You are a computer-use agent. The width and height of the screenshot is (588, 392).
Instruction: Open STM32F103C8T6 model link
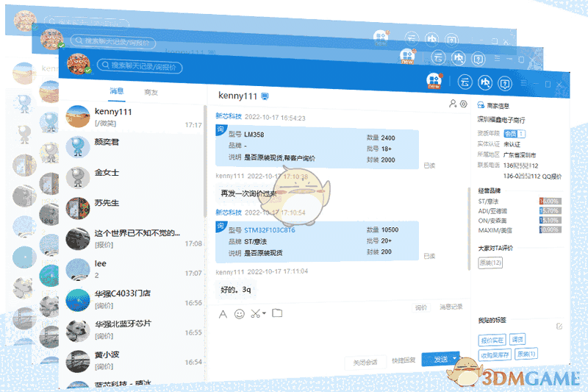270,230
